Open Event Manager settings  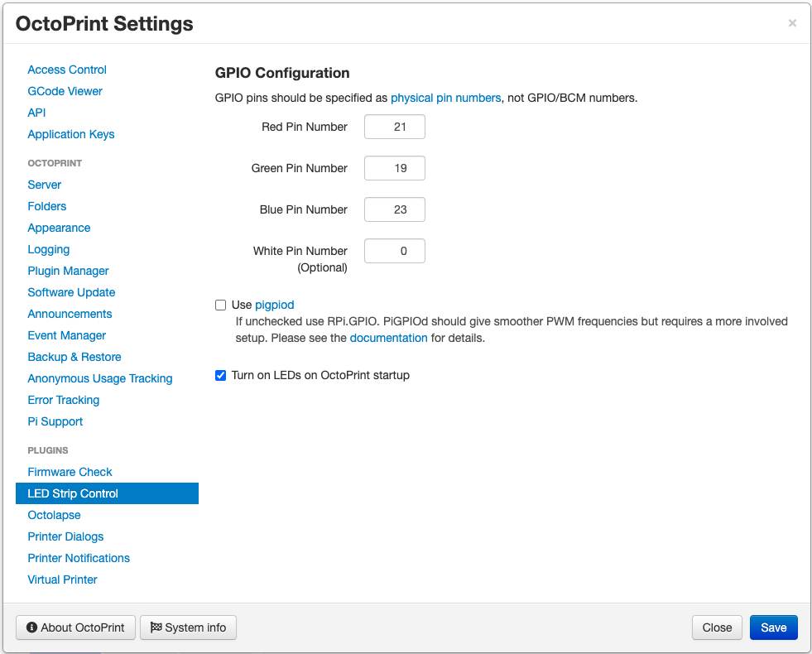click(x=66, y=335)
